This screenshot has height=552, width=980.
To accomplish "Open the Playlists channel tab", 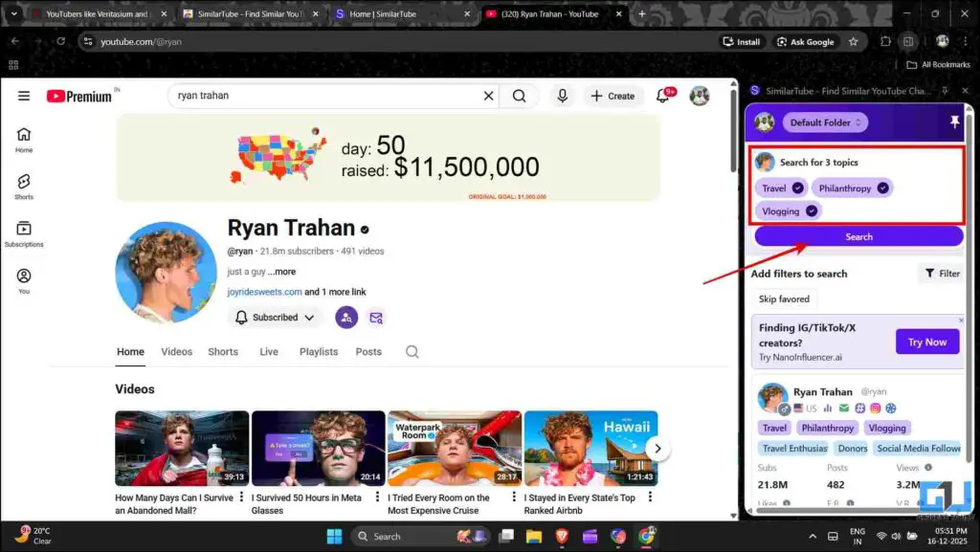I will (x=318, y=352).
